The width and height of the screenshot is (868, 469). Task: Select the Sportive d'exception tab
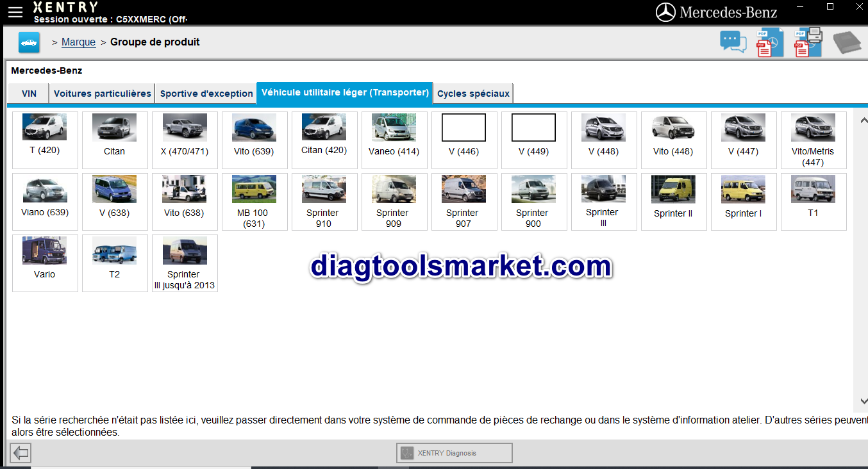[206, 94]
